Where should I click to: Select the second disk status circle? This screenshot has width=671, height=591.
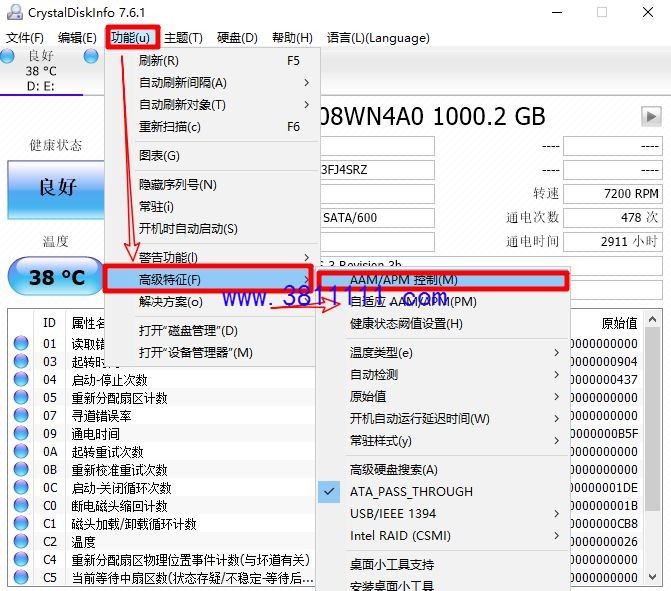(x=91, y=56)
